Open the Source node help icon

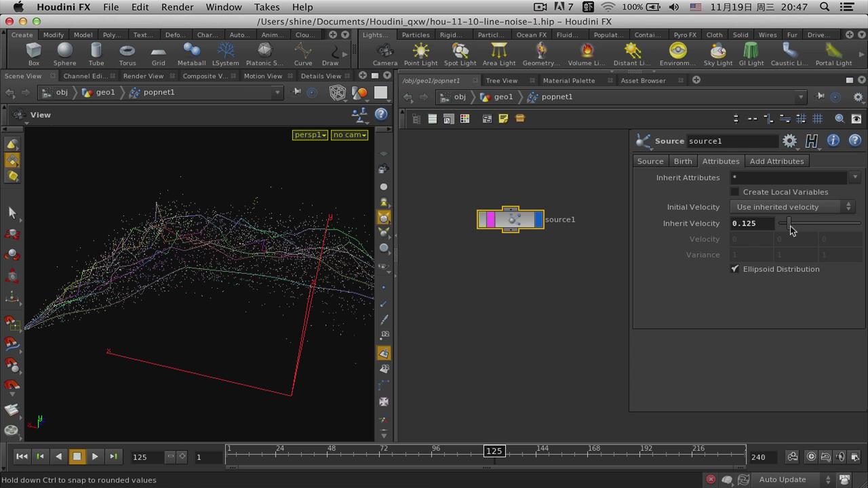coord(854,141)
